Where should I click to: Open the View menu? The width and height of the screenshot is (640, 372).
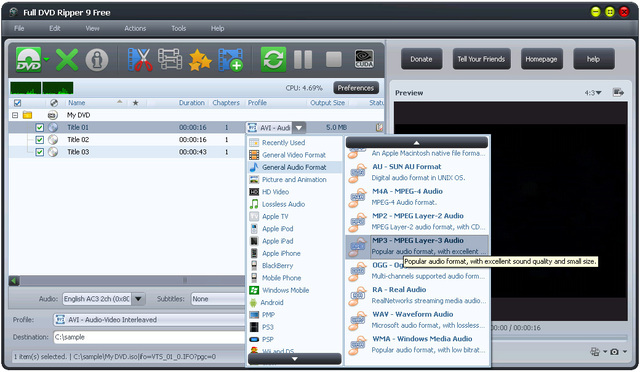(x=92, y=28)
